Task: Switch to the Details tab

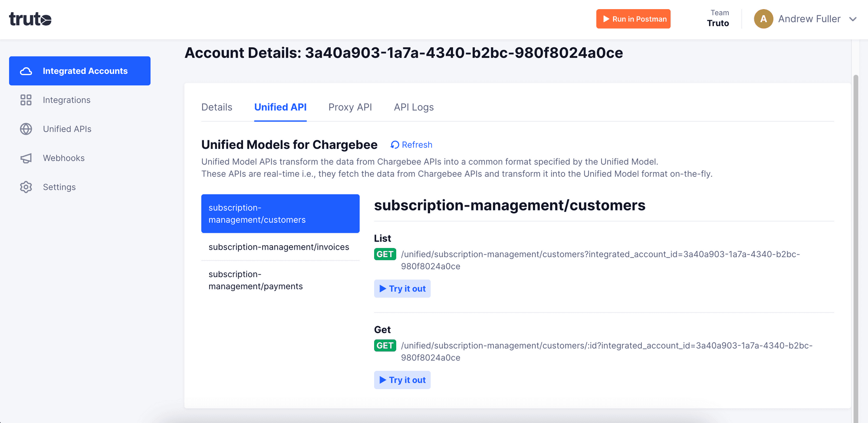Action: [217, 107]
